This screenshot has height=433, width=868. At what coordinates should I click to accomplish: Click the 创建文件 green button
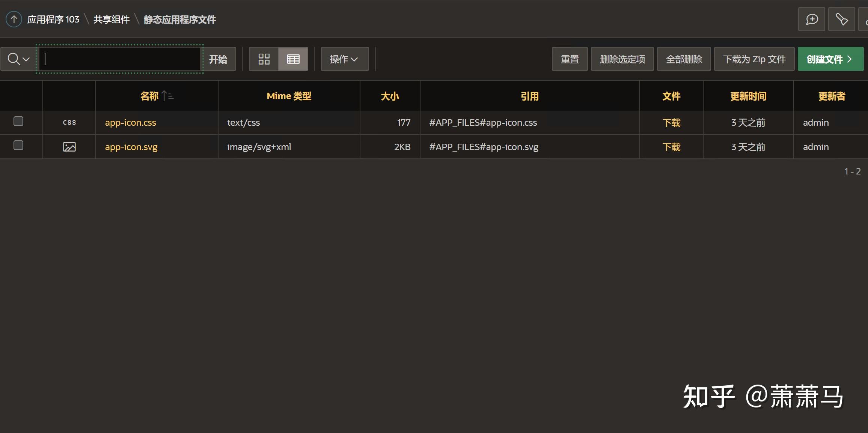(830, 59)
